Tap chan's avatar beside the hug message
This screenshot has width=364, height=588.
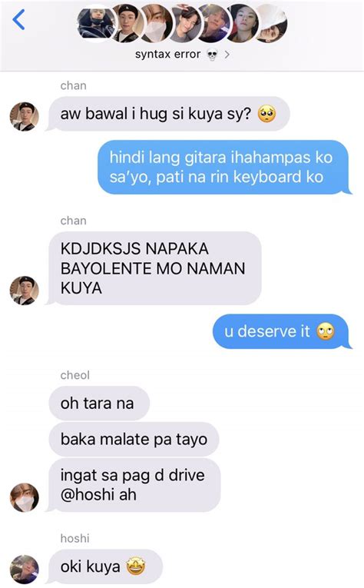pyautogui.click(x=25, y=117)
